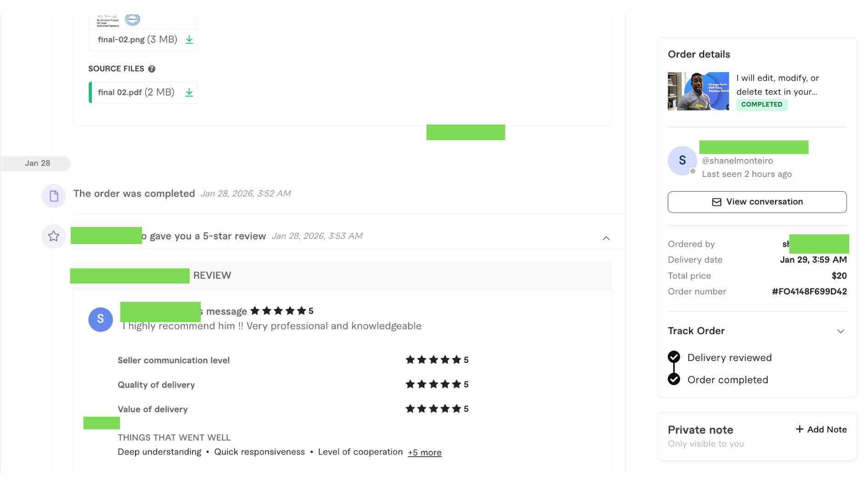Click the Order completed checkmark icon
Screen dimensions: 868x488
(674, 379)
